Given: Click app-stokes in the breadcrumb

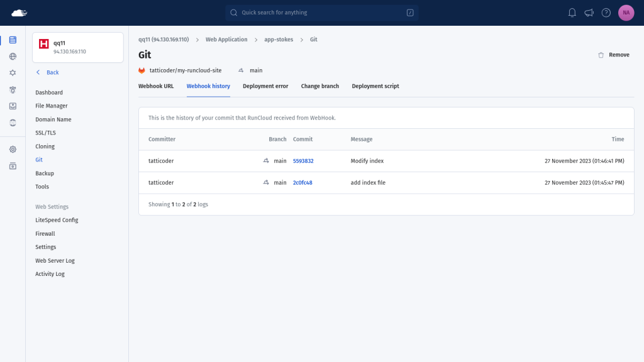Looking at the screenshot, I should click(279, 40).
